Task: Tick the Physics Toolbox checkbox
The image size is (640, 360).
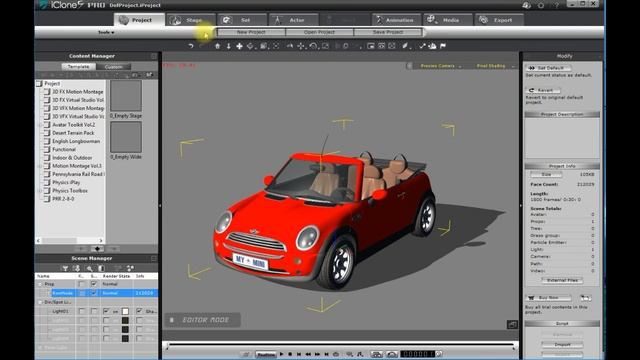Action: tap(47, 191)
